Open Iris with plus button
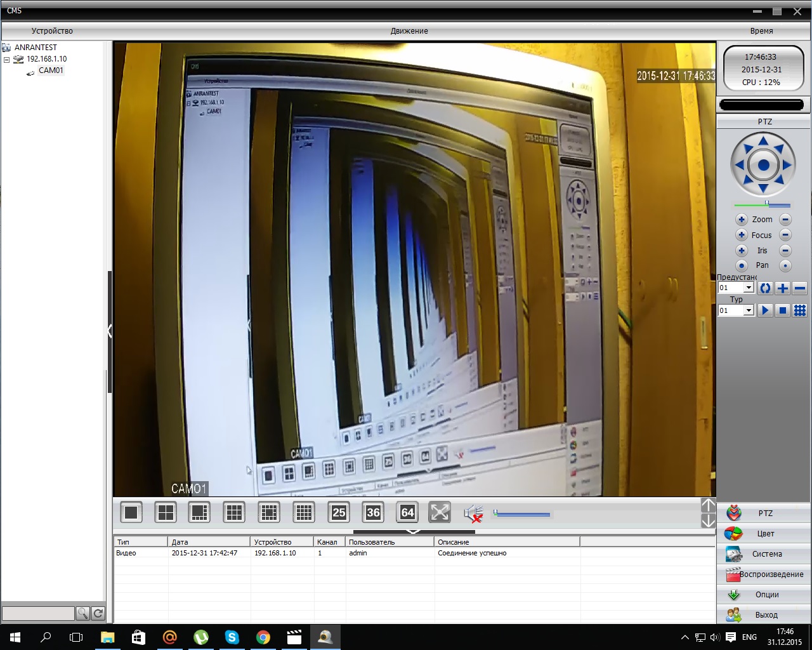This screenshot has height=650, width=812. coord(741,250)
